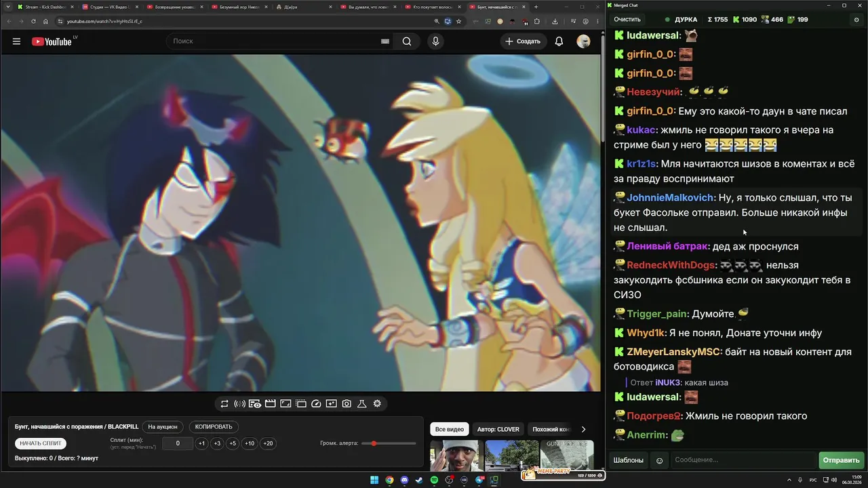Add 20 minutes with the +20 button
The image size is (868, 488).
point(268,443)
